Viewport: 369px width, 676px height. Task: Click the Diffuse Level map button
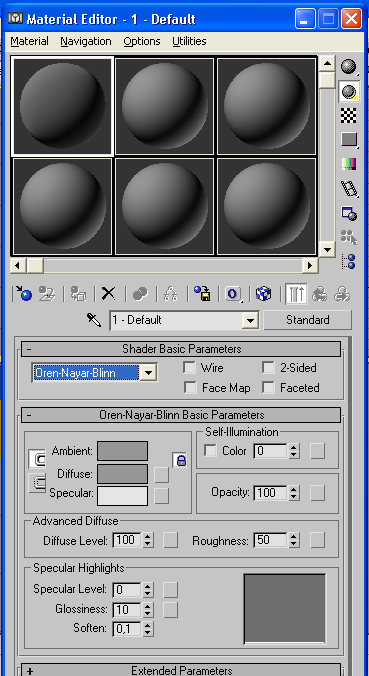pos(171,540)
